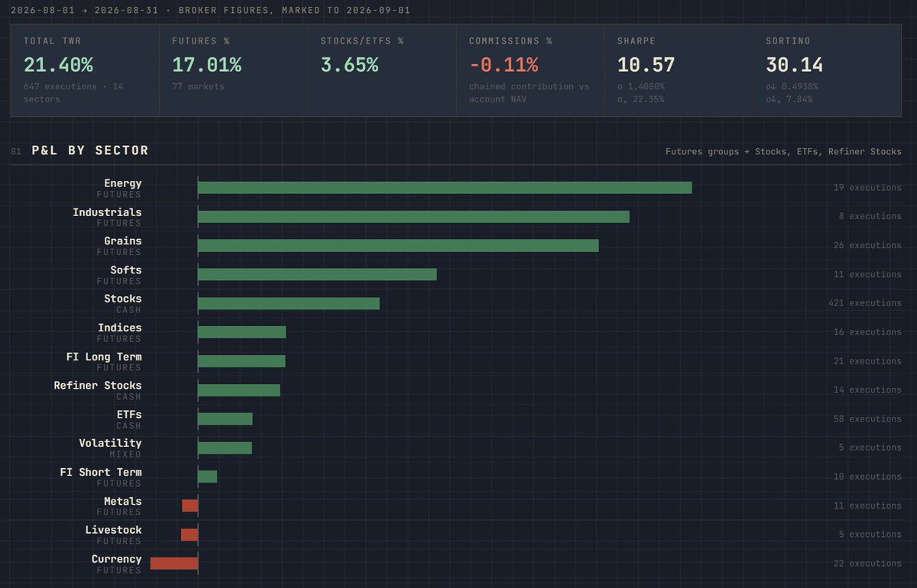Click the Energy sector label

[123, 183]
